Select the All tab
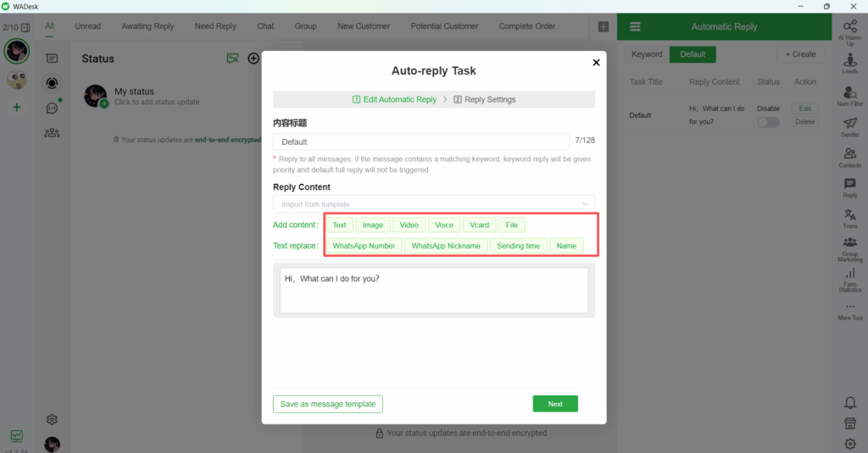The image size is (868, 453). [49, 26]
